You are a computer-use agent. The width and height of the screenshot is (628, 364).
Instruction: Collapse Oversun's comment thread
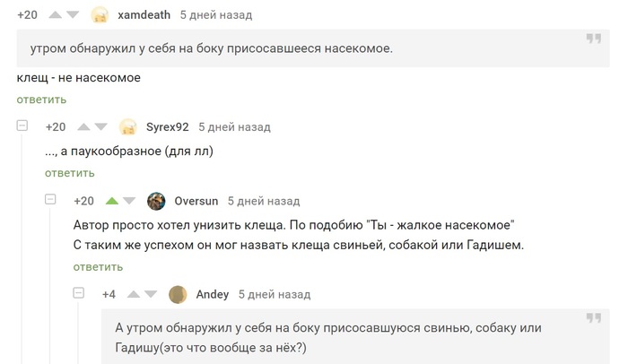(51, 200)
